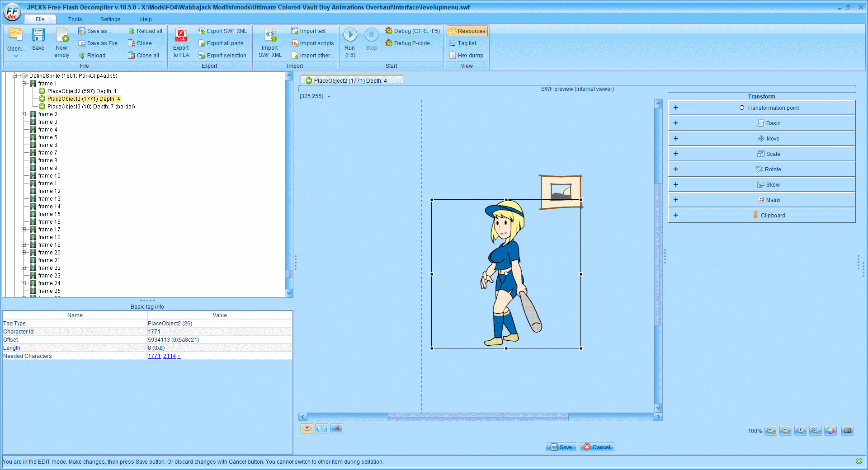Select the PlaceObject2 (1771) Depth: 4 tab
The height and width of the screenshot is (470, 868).
click(351, 80)
